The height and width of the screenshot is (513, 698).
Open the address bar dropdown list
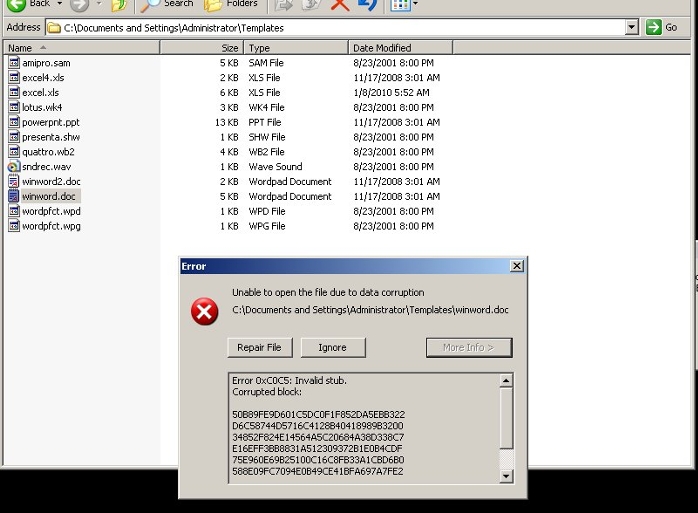632,28
